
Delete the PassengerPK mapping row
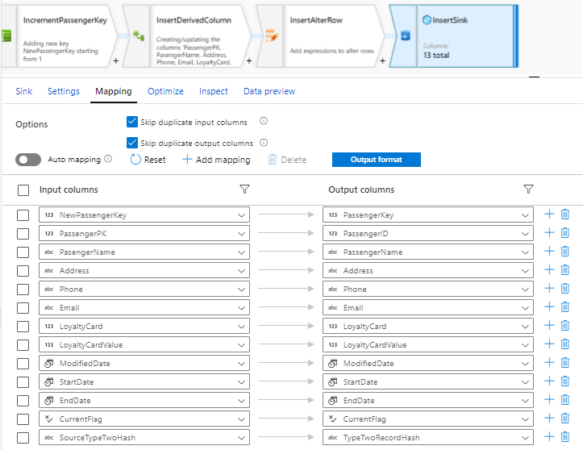[x=565, y=233]
